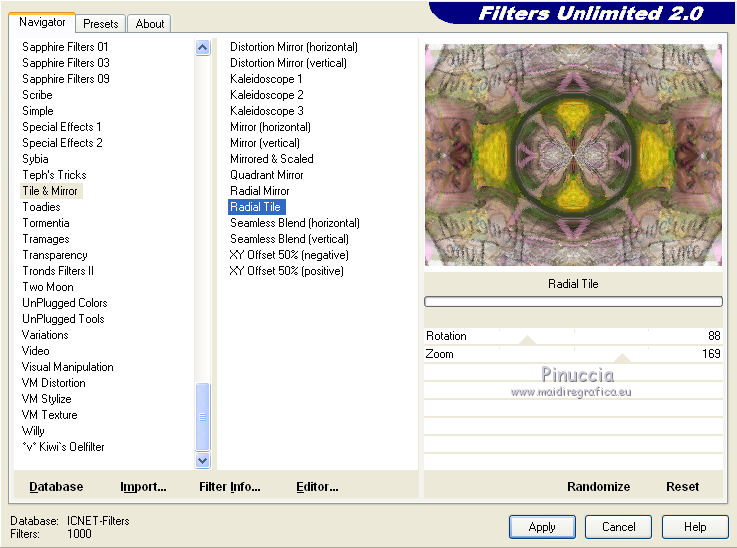Screen dimensions: 737x548
Task: Pick the Sybia category
Action: [x=35, y=159]
